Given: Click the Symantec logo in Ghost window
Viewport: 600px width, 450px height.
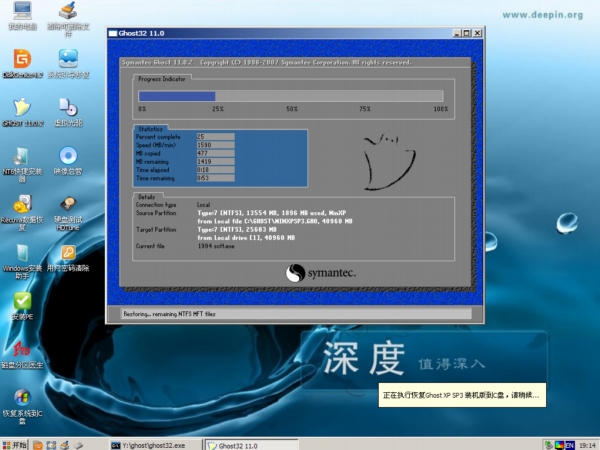Looking at the screenshot, I should [321, 273].
